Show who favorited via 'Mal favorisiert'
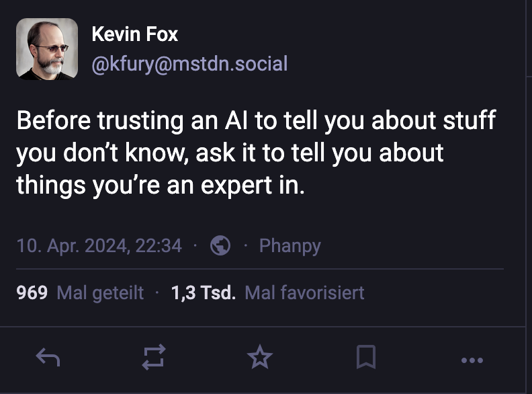Screen dimensions: 532x394 click(304, 292)
